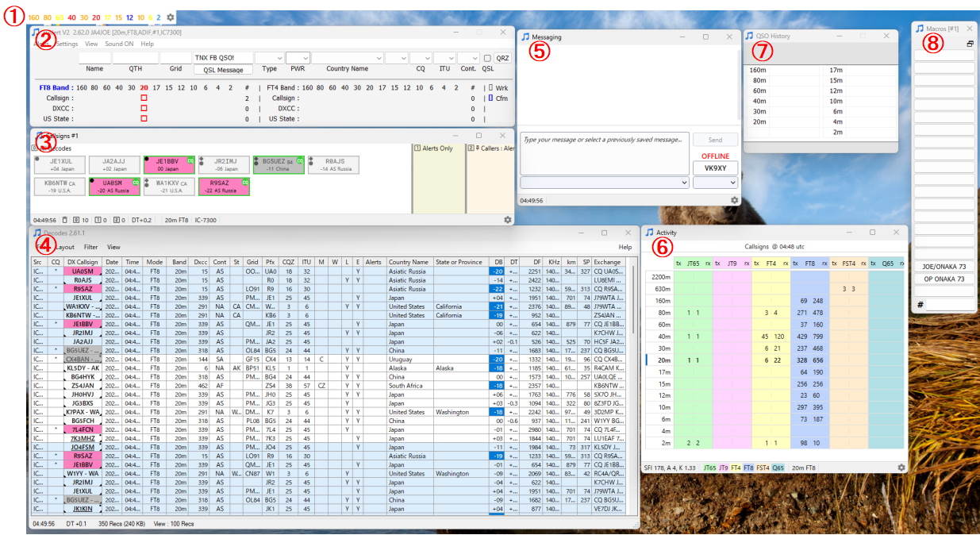Click the JOE/ONAKA 73 macro button
Viewport: 980px width, 535px height.
pyautogui.click(x=943, y=267)
